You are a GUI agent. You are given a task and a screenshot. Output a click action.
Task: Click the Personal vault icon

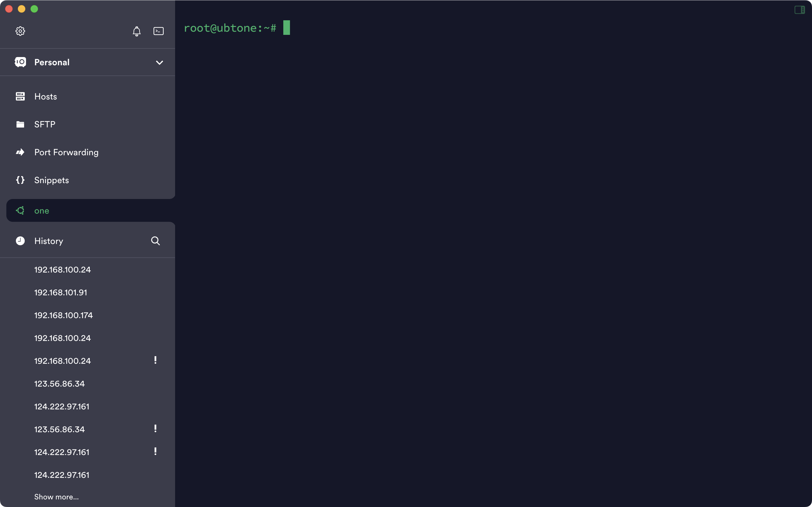20,62
